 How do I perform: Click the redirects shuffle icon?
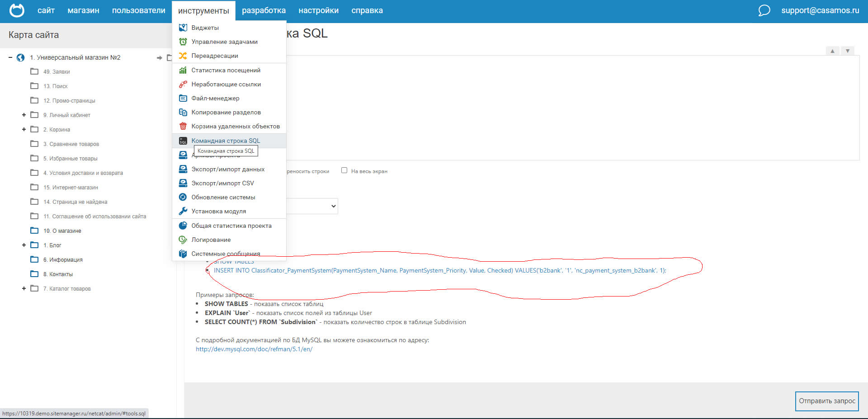183,56
